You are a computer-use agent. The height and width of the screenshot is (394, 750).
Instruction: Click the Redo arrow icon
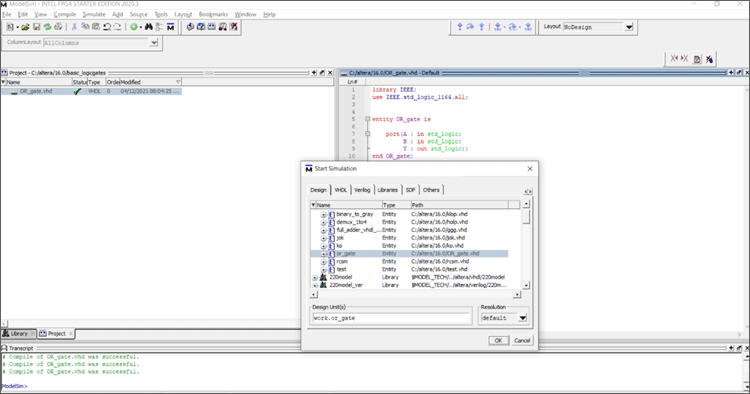117,27
